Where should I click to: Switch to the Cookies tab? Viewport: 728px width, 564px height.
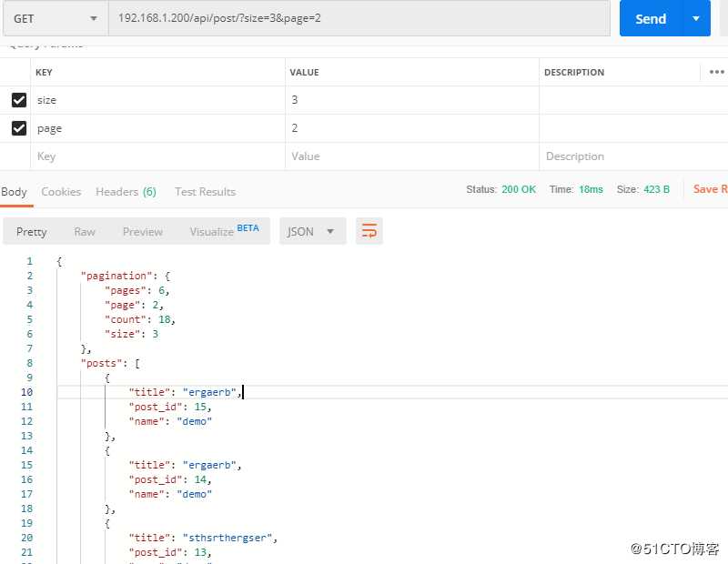coord(61,192)
